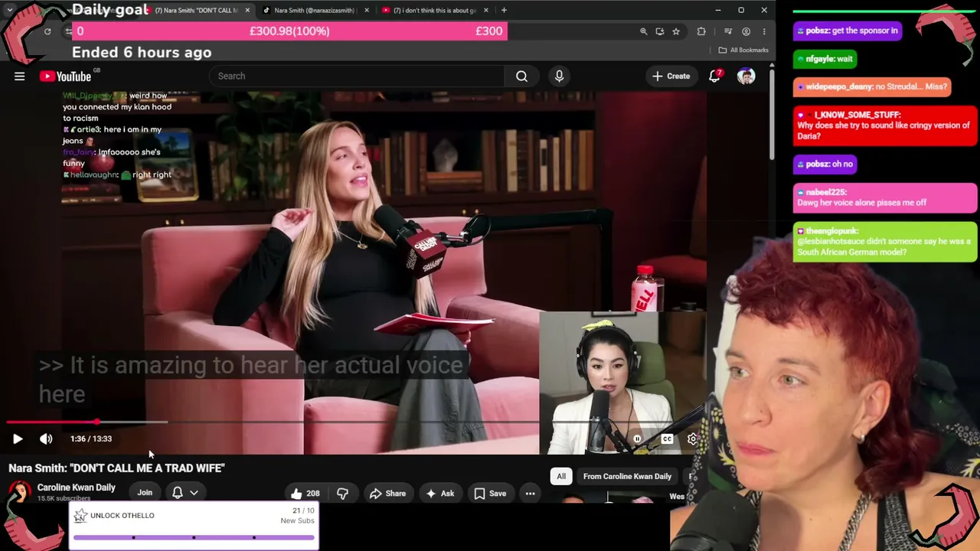This screenshot has width=980, height=551.
Task: Share the video
Action: (x=388, y=494)
